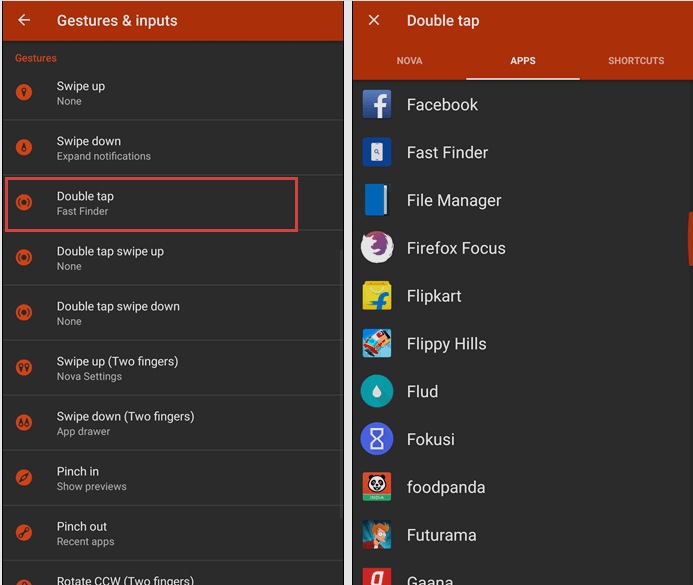693x585 pixels.
Task: Close the Double tap dialog
Action: pyautogui.click(x=374, y=20)
